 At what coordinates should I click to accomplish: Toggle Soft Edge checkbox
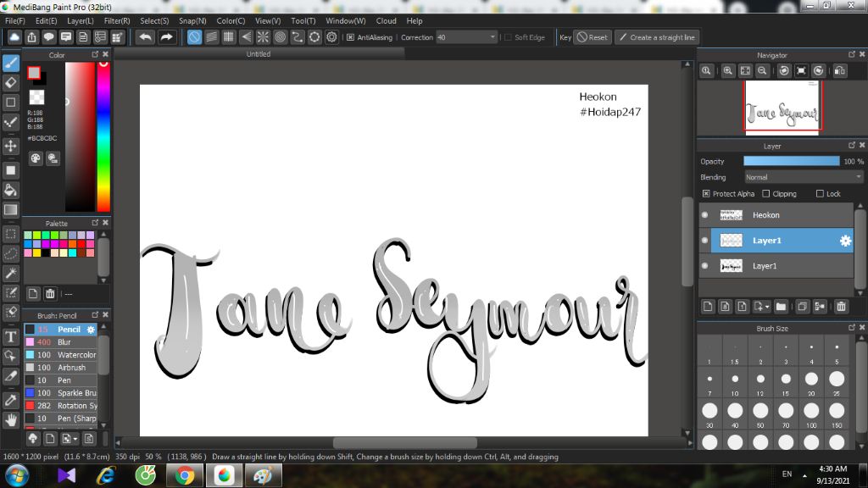(x=509, y=37)
